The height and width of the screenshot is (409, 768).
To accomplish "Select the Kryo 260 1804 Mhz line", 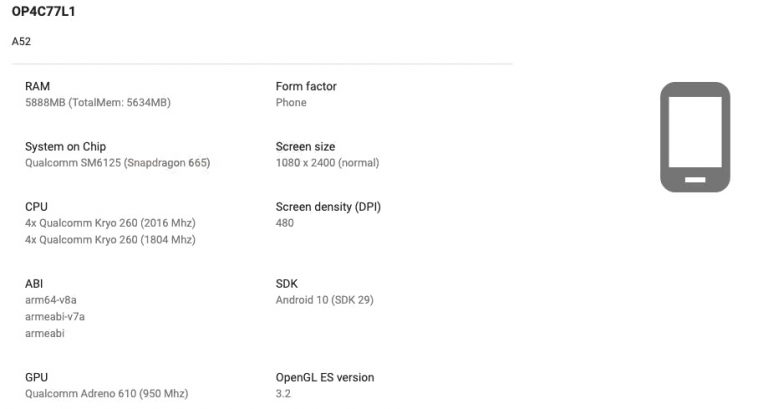I will (x=110, y=240).
